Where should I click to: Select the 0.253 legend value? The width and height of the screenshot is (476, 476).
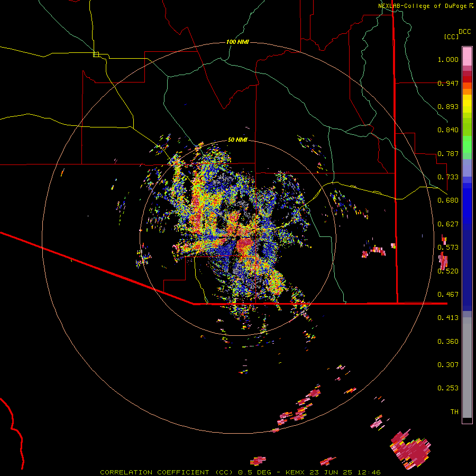(x=448, y=388)
